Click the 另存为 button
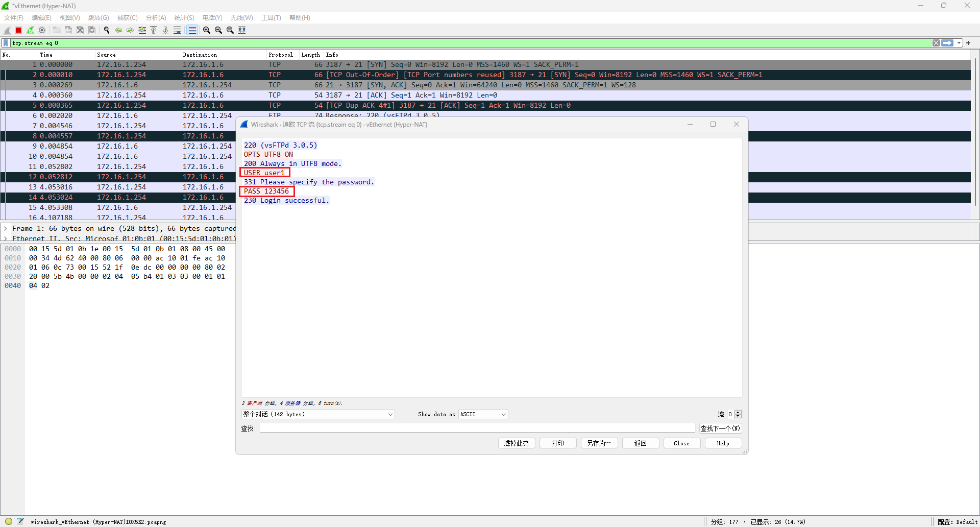 [x=599, y=443]
